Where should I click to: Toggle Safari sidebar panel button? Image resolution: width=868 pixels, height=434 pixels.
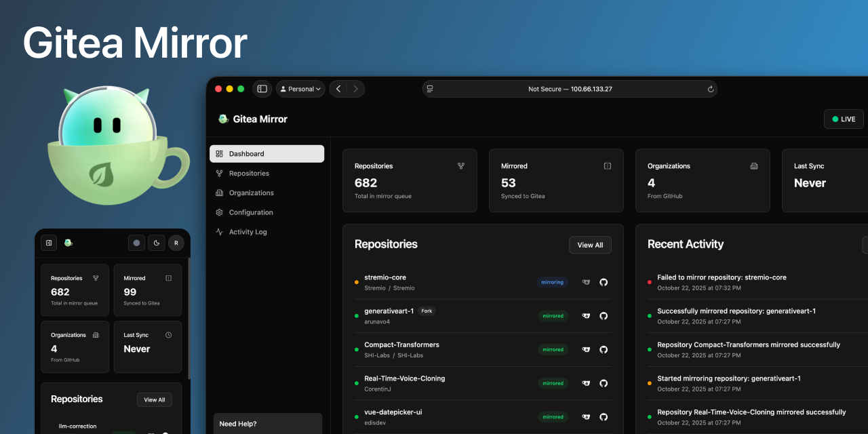262,89
